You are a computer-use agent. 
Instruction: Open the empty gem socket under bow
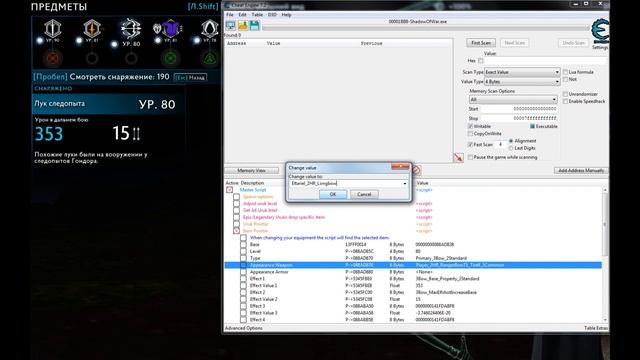[x=131, y=58]
